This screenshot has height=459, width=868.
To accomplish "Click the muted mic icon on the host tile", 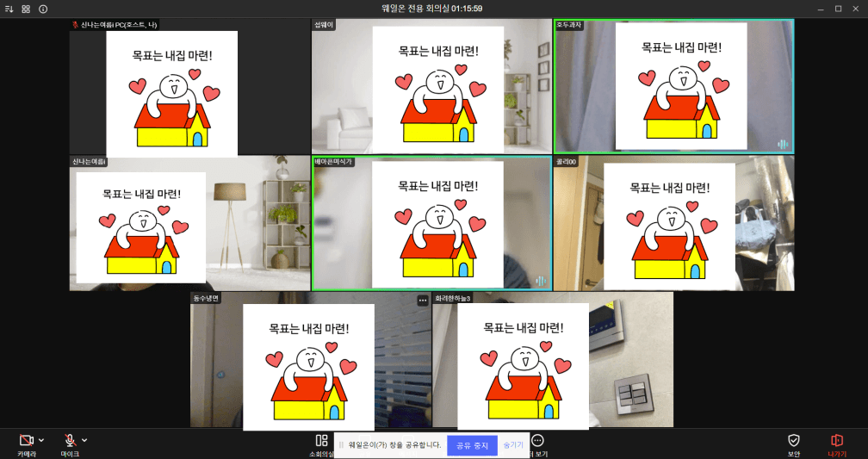I will click(x=75, y=25).
